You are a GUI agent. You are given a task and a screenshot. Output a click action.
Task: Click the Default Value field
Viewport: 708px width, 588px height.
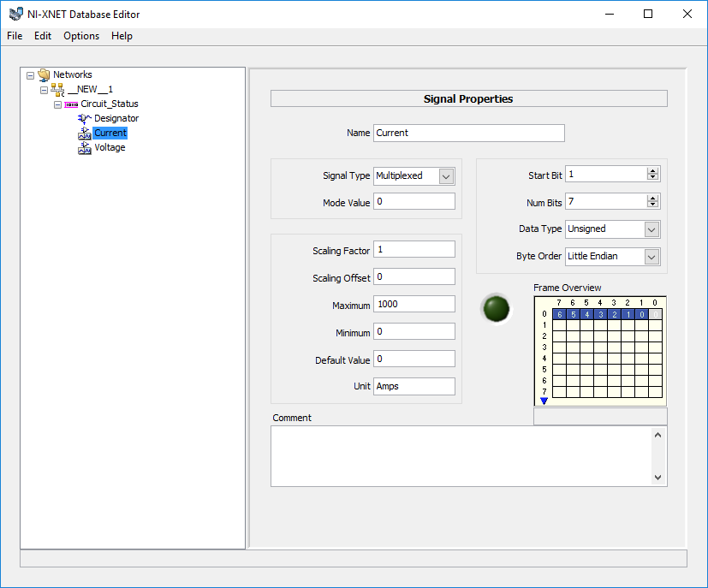click(x=414, y=359)
